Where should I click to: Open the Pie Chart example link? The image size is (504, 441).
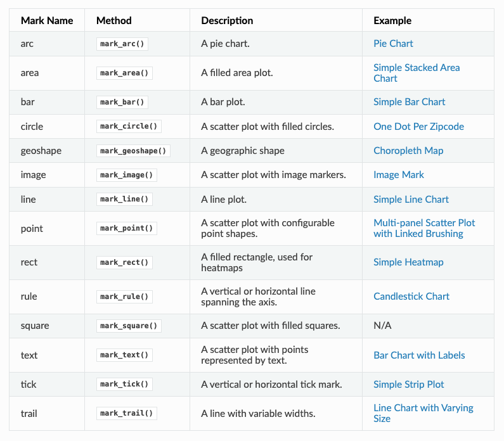tap(393, 44)
